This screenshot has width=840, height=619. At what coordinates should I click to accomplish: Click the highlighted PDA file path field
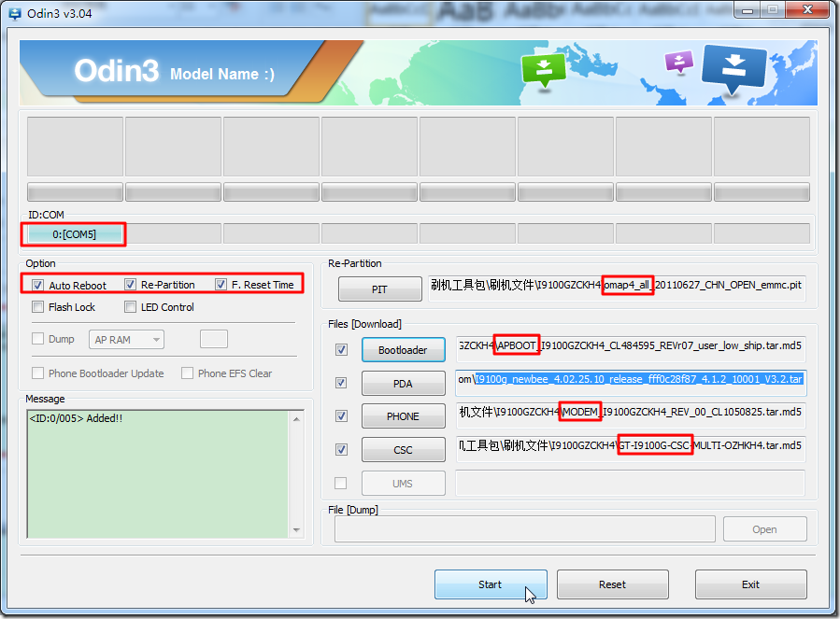631,383
